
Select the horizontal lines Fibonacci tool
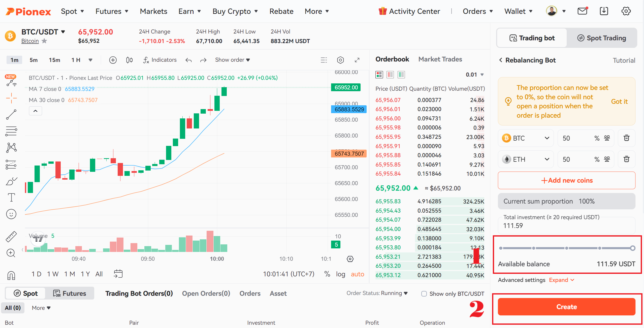click(11, 131)
